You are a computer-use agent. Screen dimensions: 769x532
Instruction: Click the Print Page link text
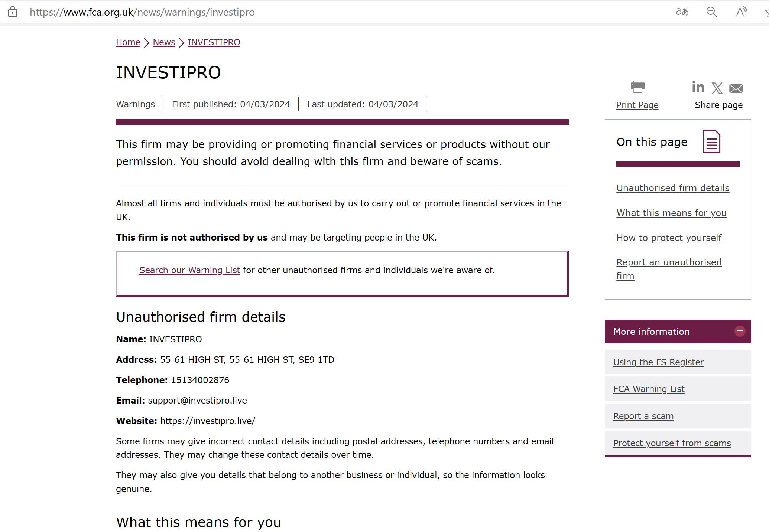(x=637, y=105)
